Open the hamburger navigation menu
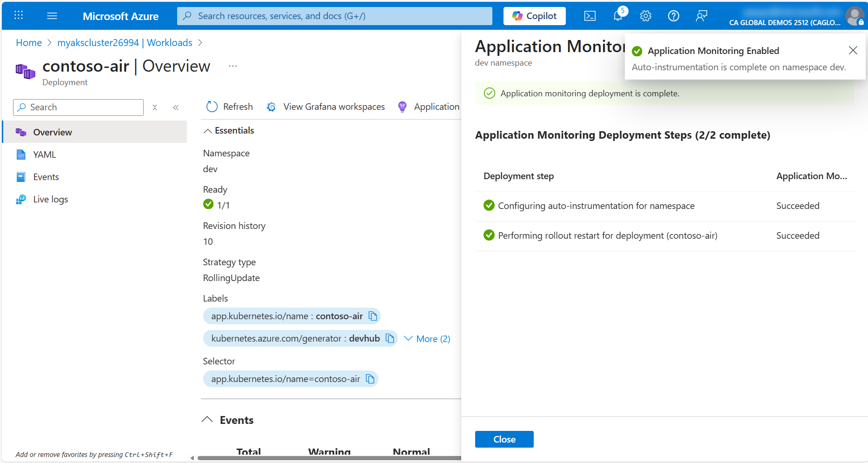868x463 pixels. [52, 16]
